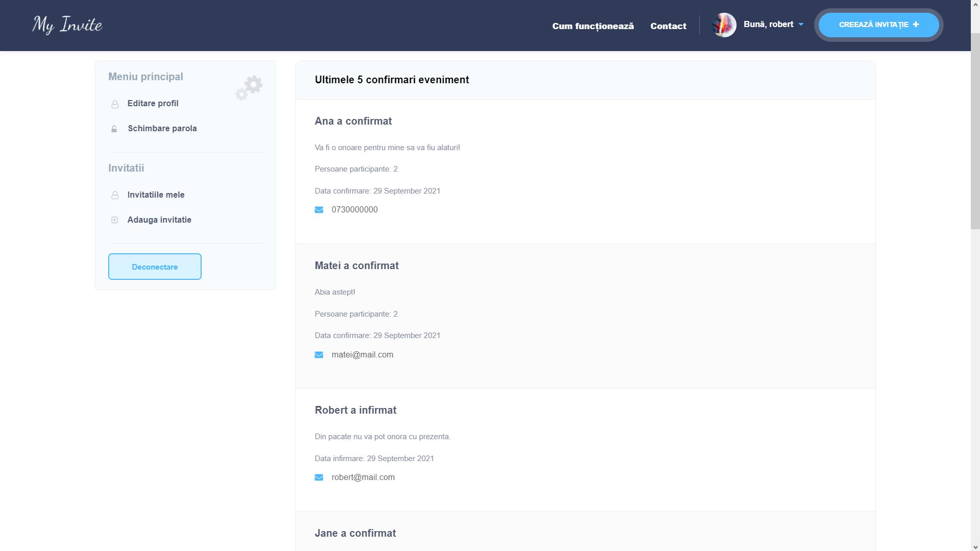Click the person icon beside Editare profil

pyautogui.click(x=115, y=104)
